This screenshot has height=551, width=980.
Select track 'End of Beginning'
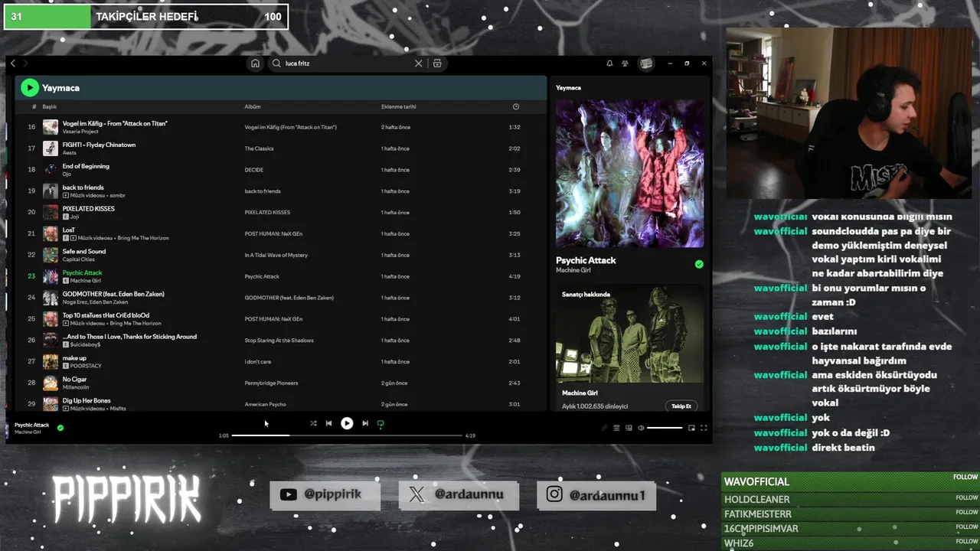pyautogui.click(x=86, y=166)
